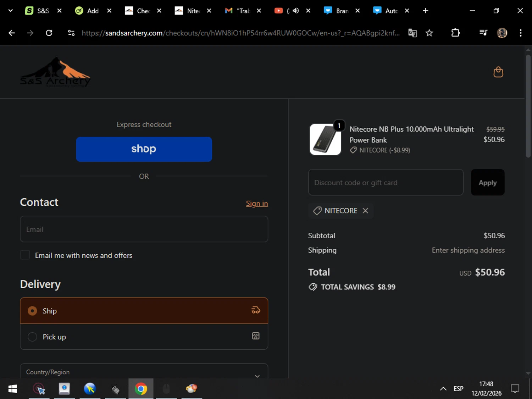Image resolution: width=532 pixels, height=399 pixels.
Task: Expand the Country/Region dropdown
Action: pos(144,371)
